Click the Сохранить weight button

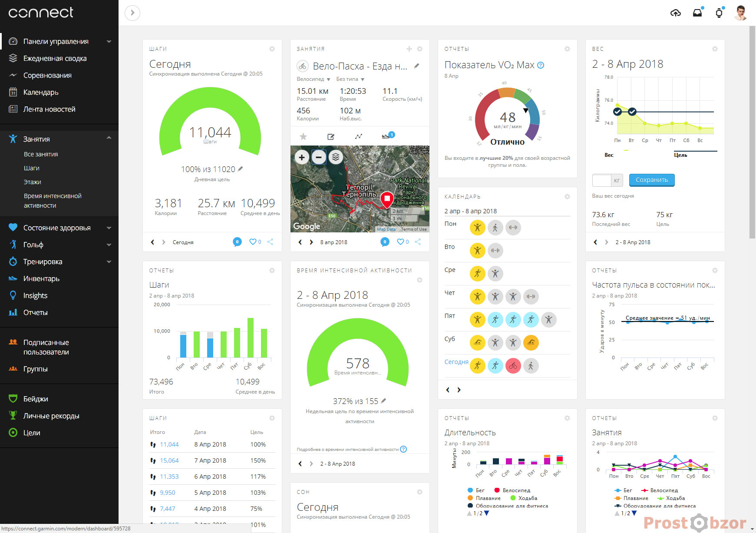pyautogui.click(x=651, y=180)
